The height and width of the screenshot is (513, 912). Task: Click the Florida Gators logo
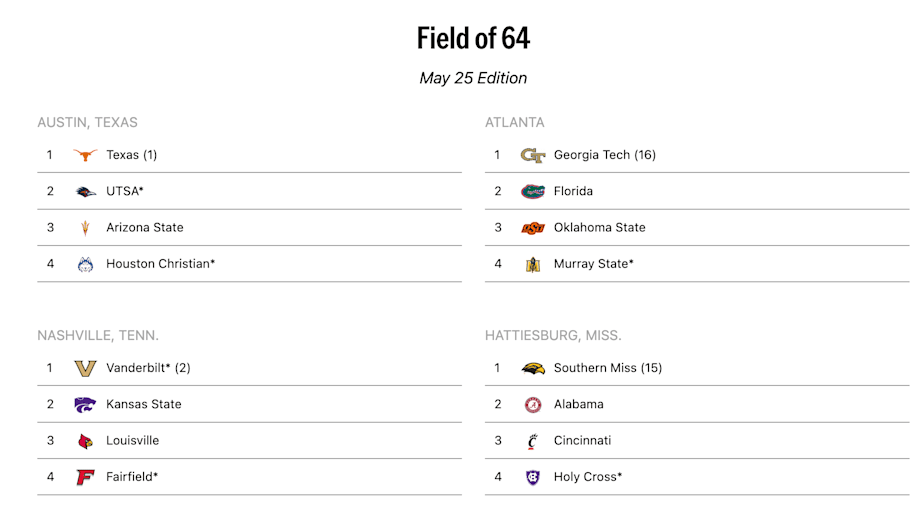pyautogui.click(x=533, y=191)
